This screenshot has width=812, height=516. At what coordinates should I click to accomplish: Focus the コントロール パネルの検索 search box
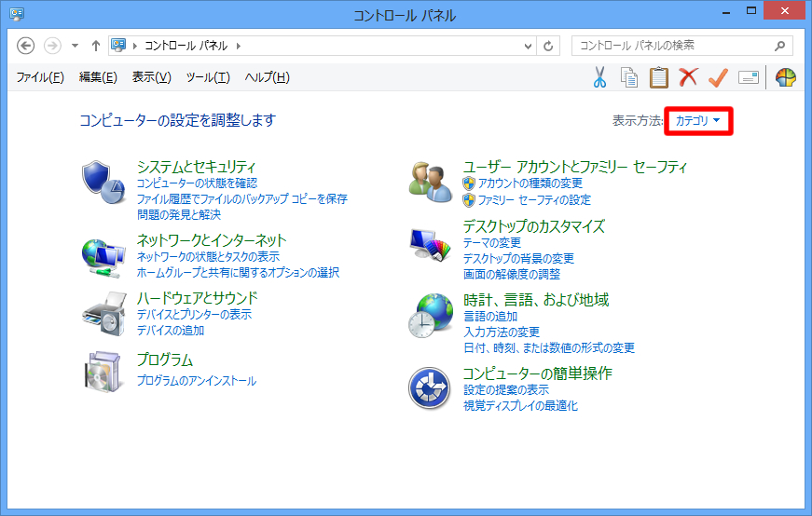pos(682,46)
